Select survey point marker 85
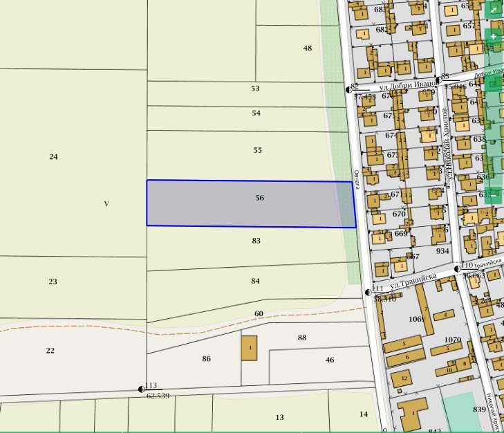The image size is (504, 433). [x=438, y=80]
